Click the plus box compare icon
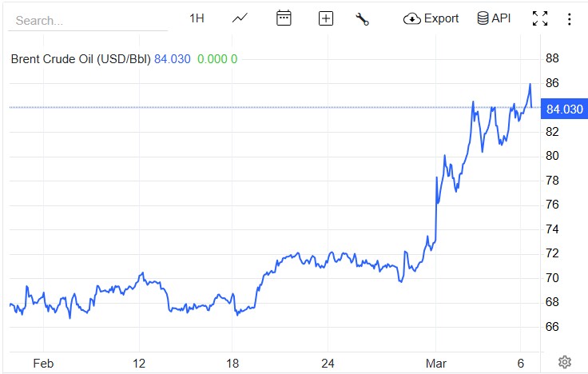Screen dimensions: 588x374 (x=326, y=18)
